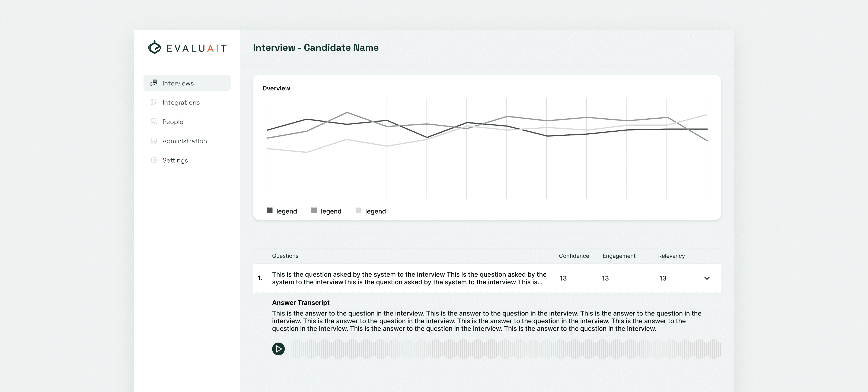Click the first question's text

point(409,278)
